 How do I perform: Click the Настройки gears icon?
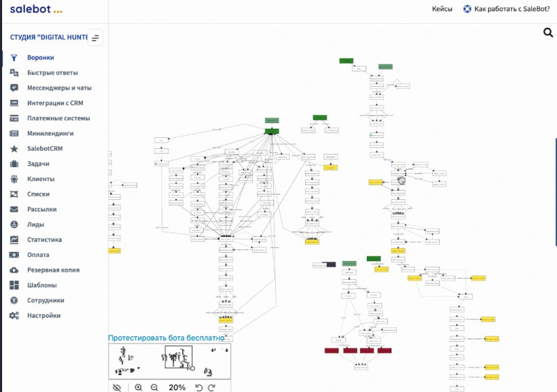pyautogui.click(x=14, y=315)
